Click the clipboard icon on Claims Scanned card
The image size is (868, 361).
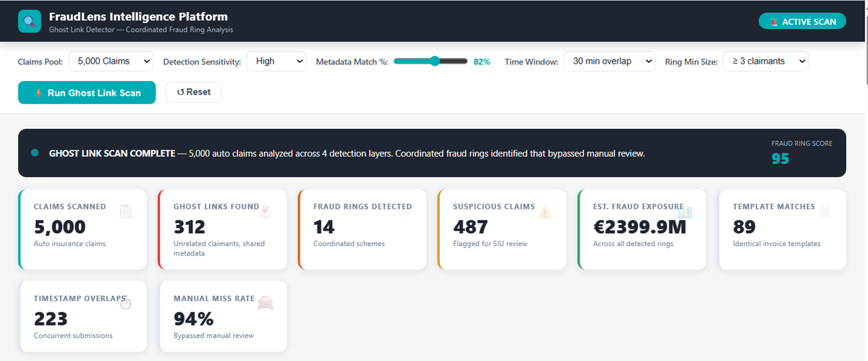[x=126, y=211]
